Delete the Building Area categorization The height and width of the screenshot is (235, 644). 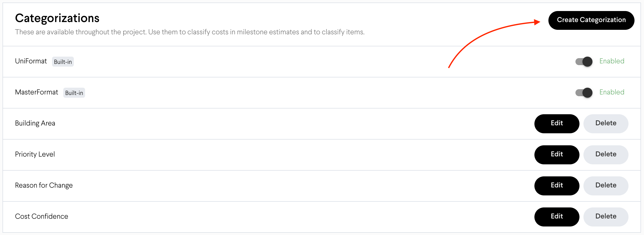606,123
